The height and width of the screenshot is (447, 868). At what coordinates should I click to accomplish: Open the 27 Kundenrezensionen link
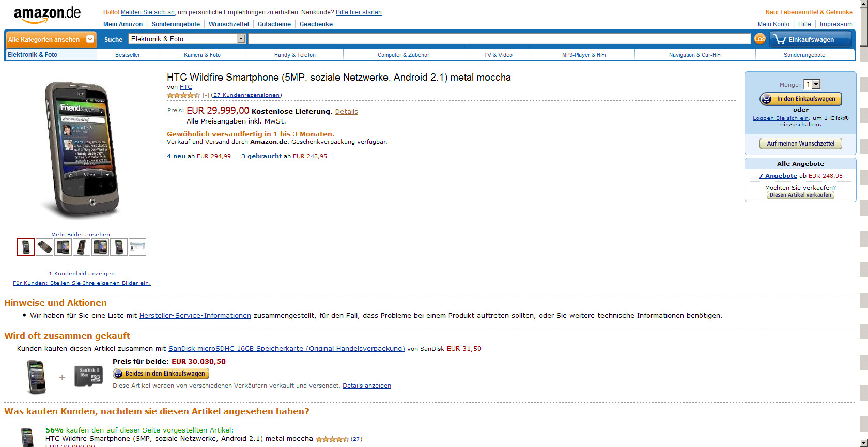246,95
